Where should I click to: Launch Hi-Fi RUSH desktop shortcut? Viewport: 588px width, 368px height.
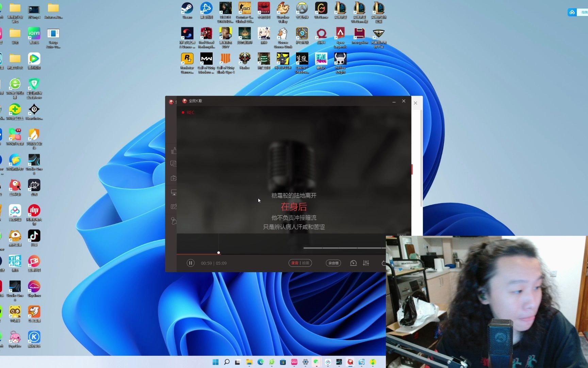point(283,61)
